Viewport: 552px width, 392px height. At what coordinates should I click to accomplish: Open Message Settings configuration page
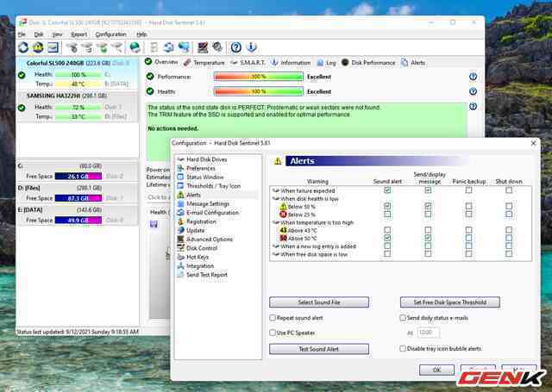pos(208,204)
